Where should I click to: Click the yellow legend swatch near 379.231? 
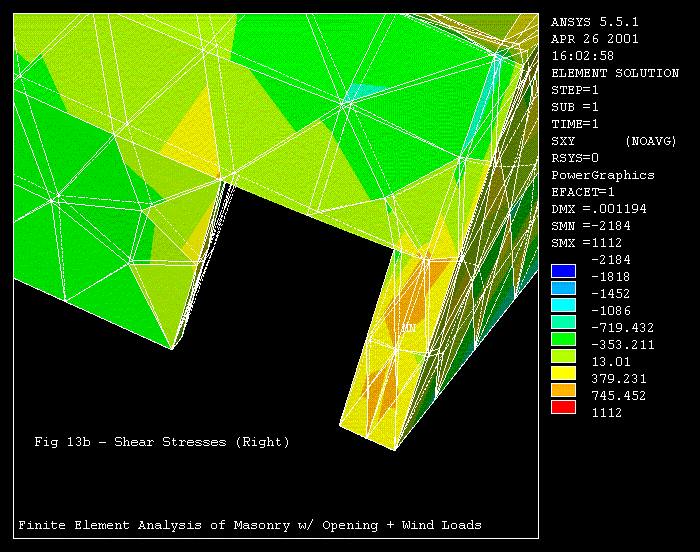pos(563,372)
